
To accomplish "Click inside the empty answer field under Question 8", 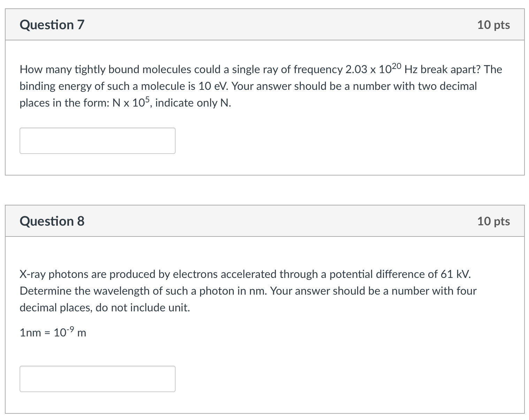I will tap(98, 379).
